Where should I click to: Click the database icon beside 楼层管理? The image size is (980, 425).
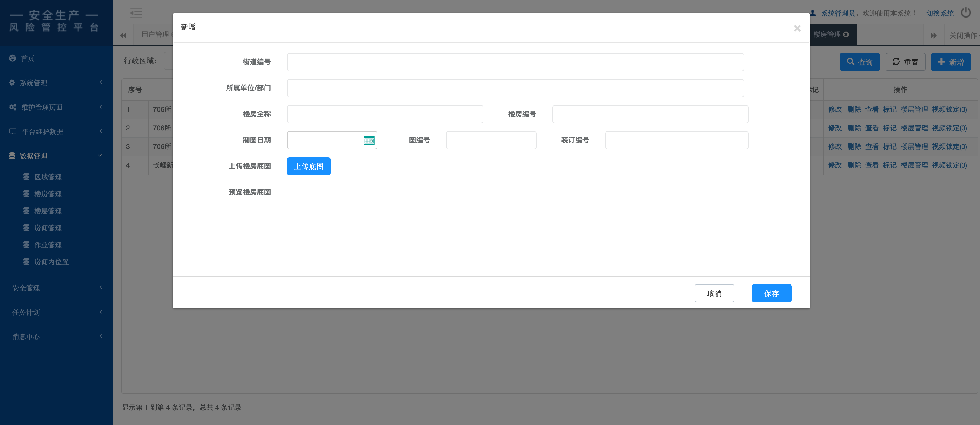[26, 211]
